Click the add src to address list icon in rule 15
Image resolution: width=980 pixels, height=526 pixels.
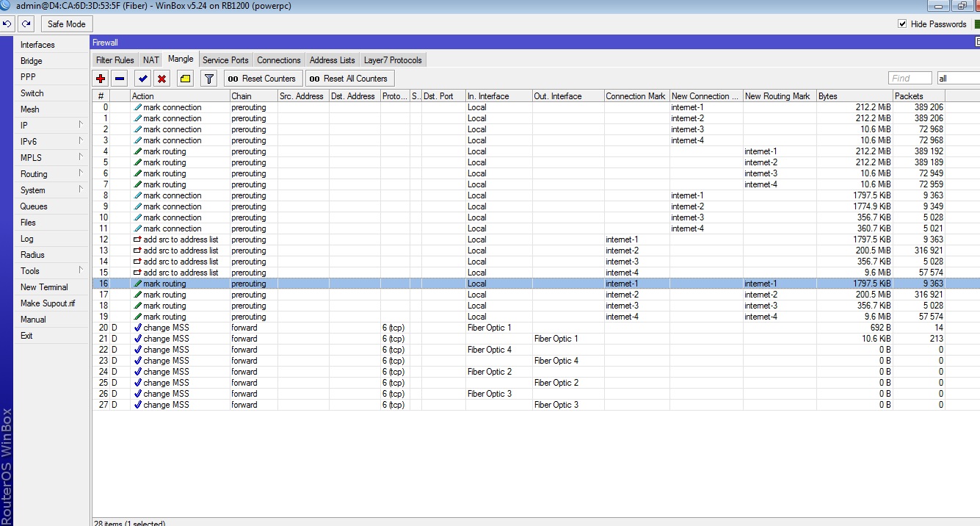137,273
